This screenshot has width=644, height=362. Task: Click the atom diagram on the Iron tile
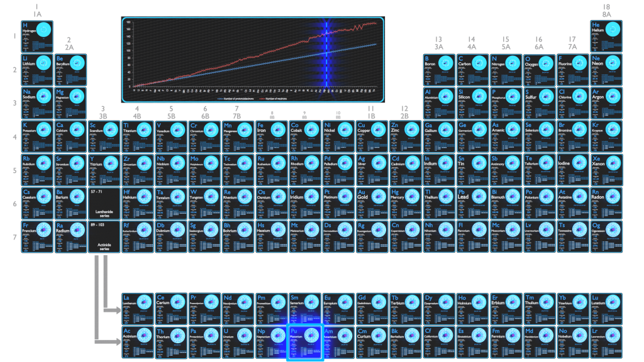coord(279,129)
